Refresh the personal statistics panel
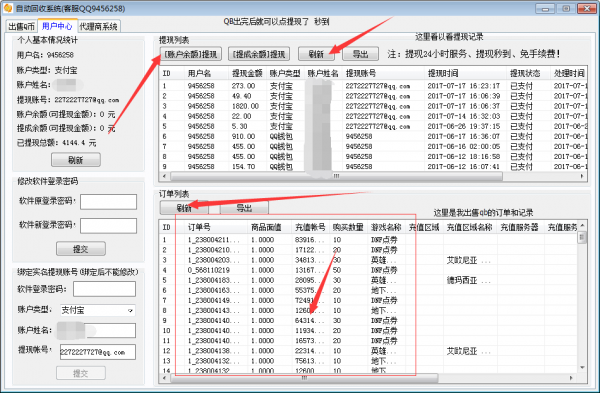This screenshot has height=393, width=600. [76, 160]
